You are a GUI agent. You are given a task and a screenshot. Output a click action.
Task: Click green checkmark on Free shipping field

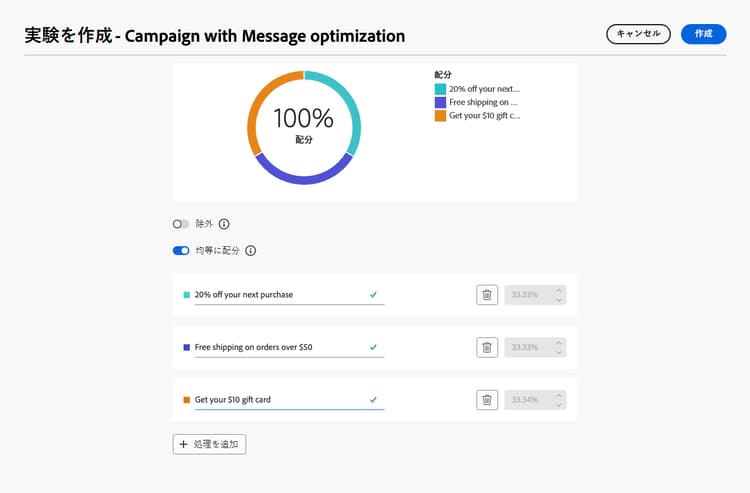pos(373,347)
